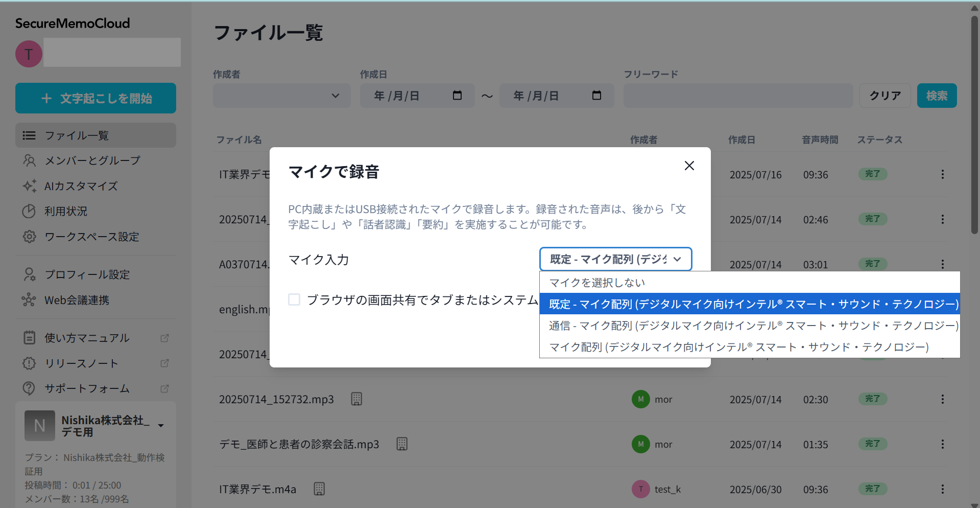The width and height of the screenshot is (980, 508).
Task: Click calendar icon in first 作成日 field
Action: point(457,96)
